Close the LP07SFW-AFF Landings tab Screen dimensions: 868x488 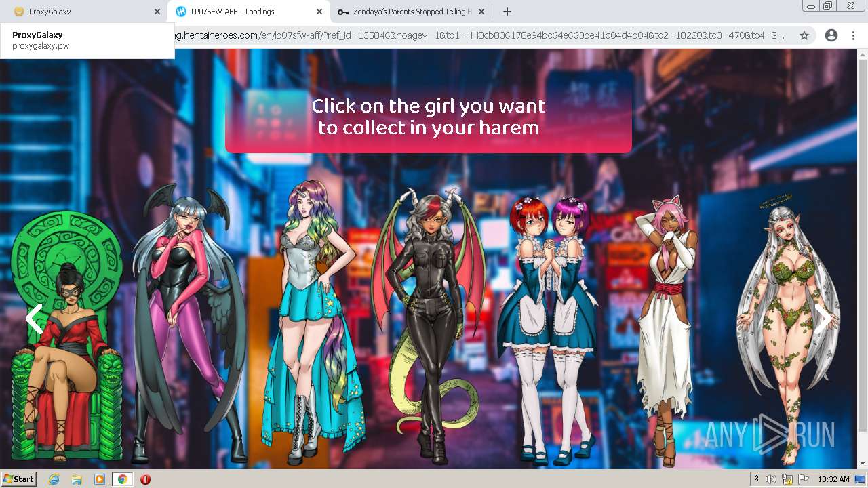pyautogui.click(x=319, y=12)
